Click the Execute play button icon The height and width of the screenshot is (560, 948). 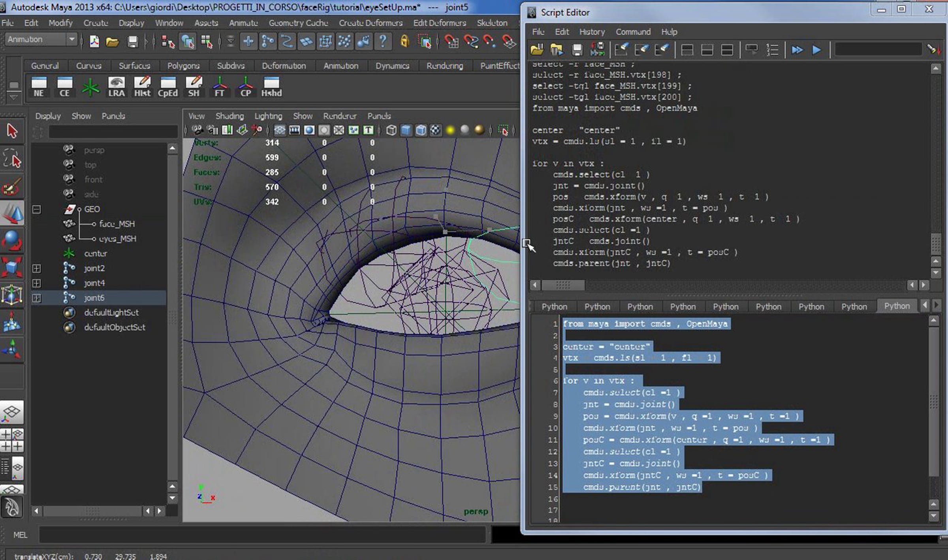(x=816, y=50)
